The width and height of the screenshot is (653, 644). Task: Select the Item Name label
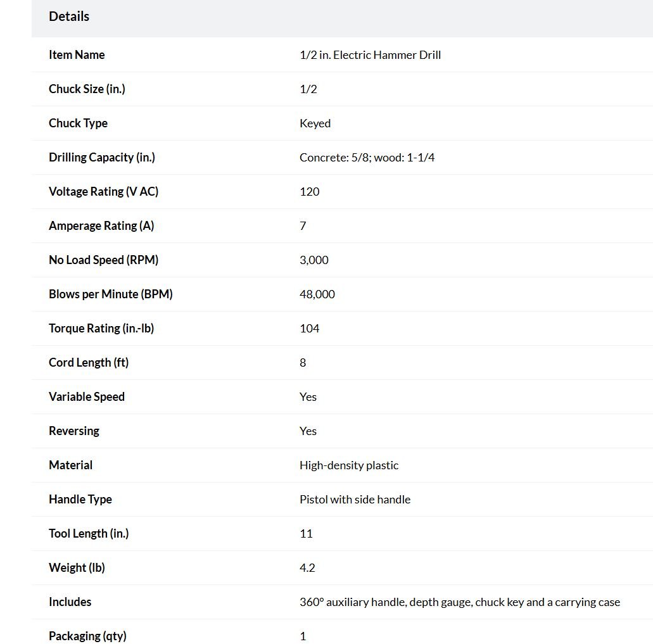pos(77,54)
